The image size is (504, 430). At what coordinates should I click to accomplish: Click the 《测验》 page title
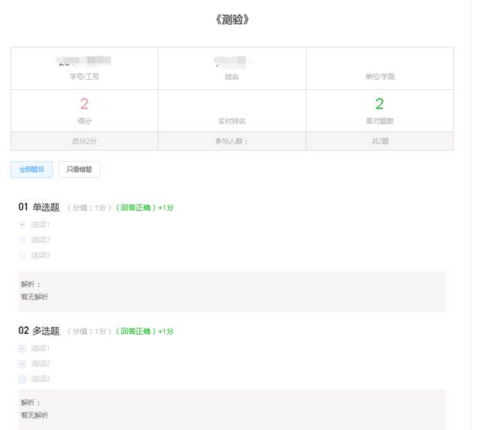232,20
